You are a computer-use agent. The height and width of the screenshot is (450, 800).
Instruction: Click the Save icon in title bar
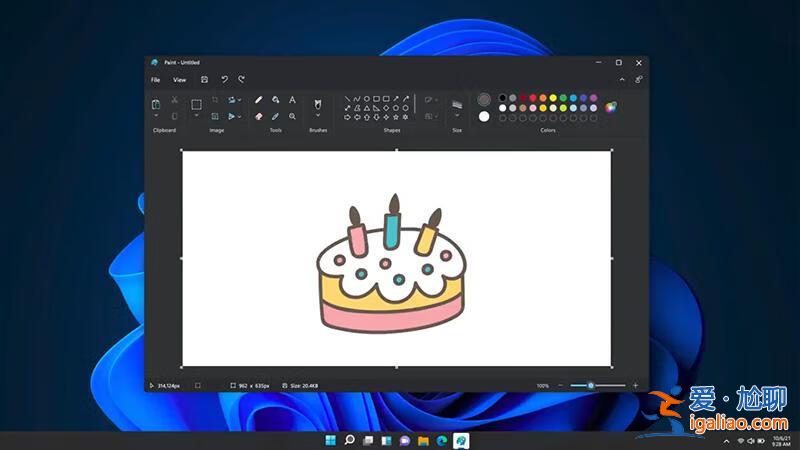pos(205,79)
